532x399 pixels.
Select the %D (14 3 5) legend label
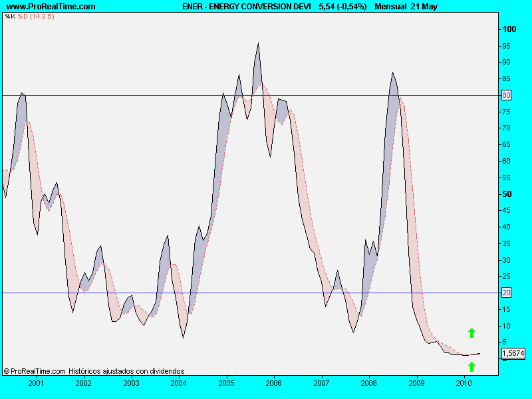(36, 16)
